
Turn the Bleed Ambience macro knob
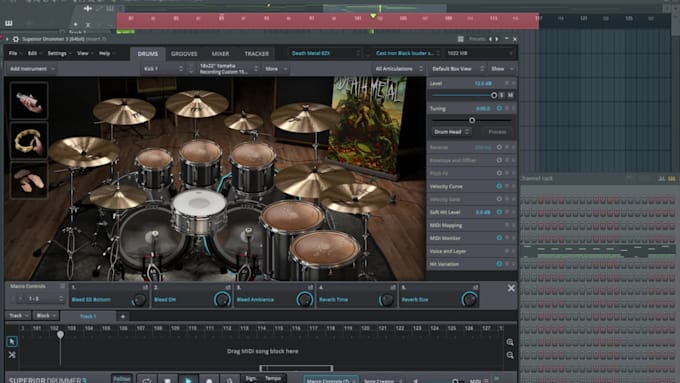[304, 299]
